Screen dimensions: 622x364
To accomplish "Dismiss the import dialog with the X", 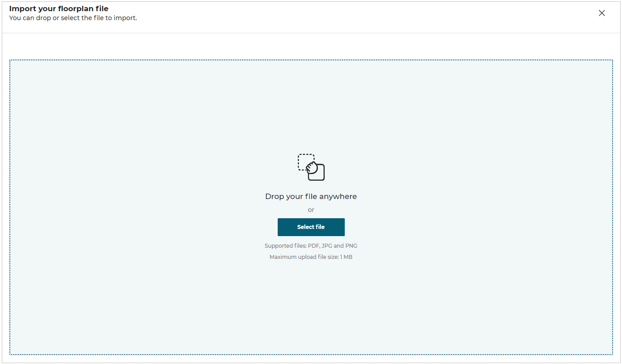I will [601, 13].
